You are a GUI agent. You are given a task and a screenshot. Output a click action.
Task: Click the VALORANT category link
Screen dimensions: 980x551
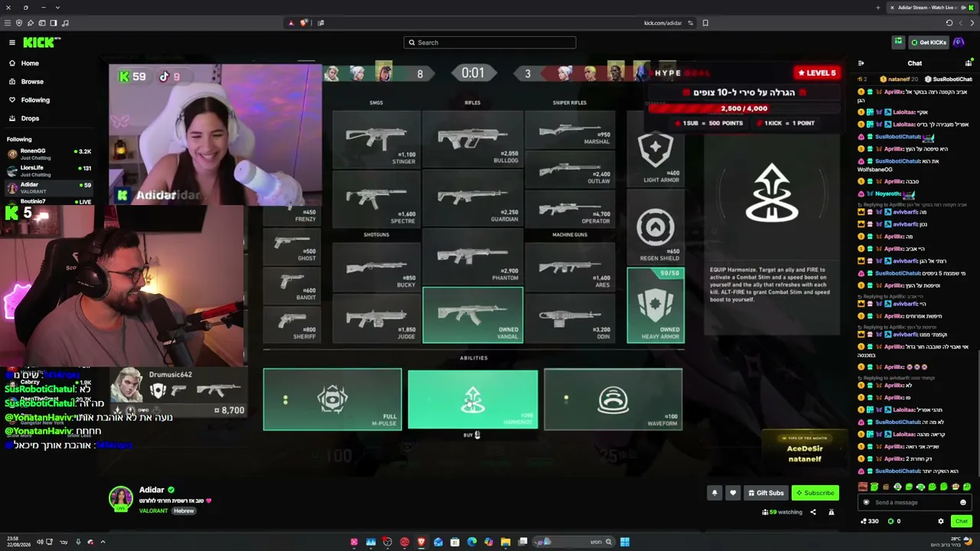tap(153, 511)
